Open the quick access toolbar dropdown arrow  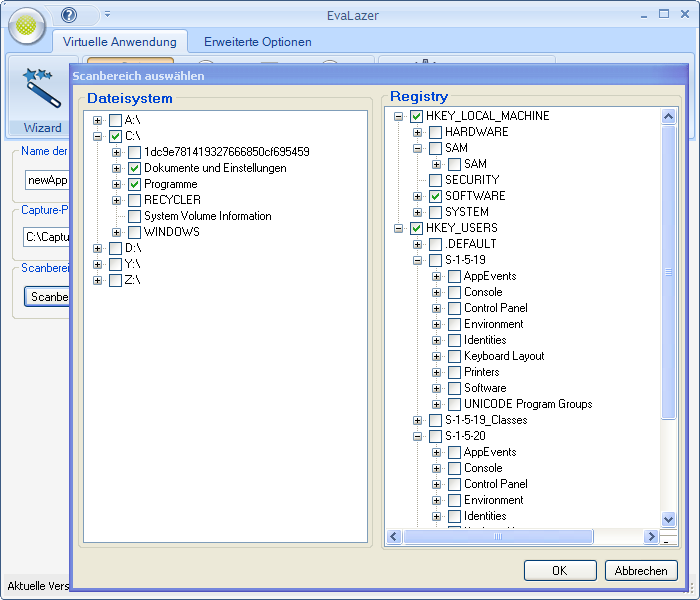(x=107, y=15)
